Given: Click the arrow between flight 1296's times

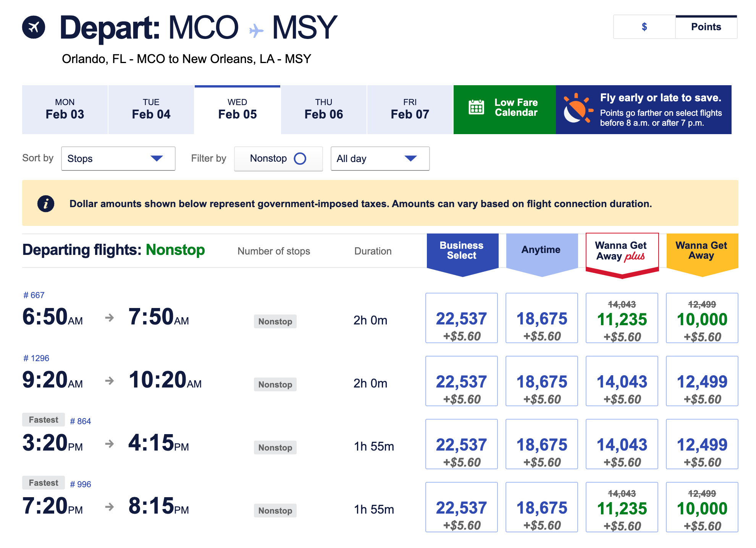Looking at the screenshot, I should [x=110, y=381].
